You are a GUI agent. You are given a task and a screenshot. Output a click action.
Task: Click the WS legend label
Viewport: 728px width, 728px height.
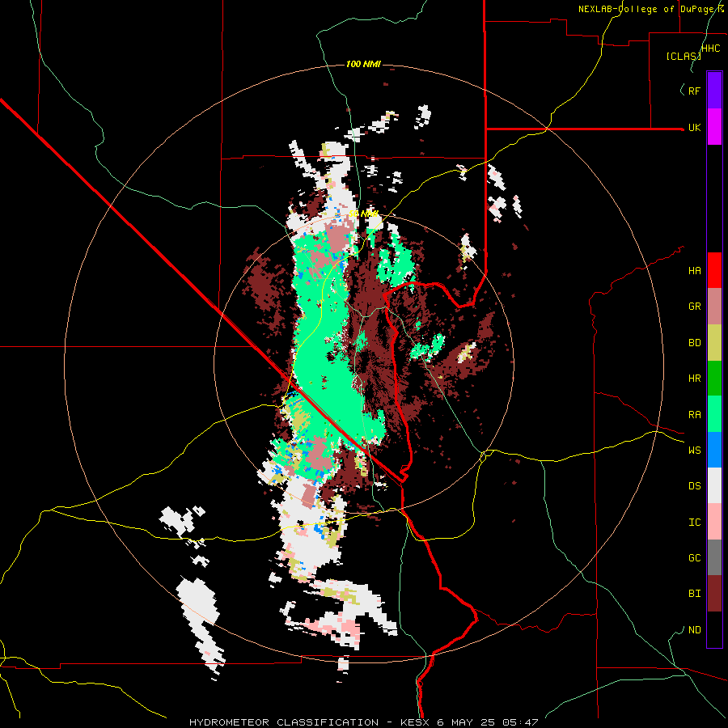click(x=694, y=450)
